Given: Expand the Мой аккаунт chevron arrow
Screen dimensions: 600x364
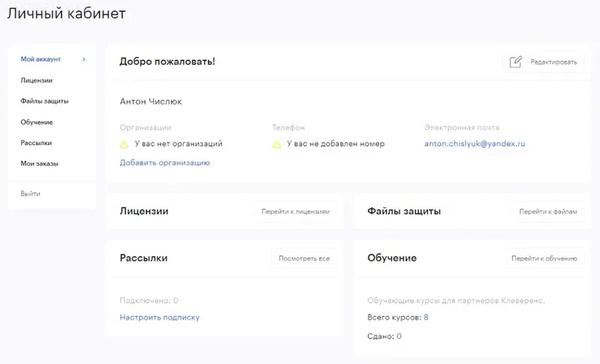Looking at the screenshot, I should tap(84, 59).
